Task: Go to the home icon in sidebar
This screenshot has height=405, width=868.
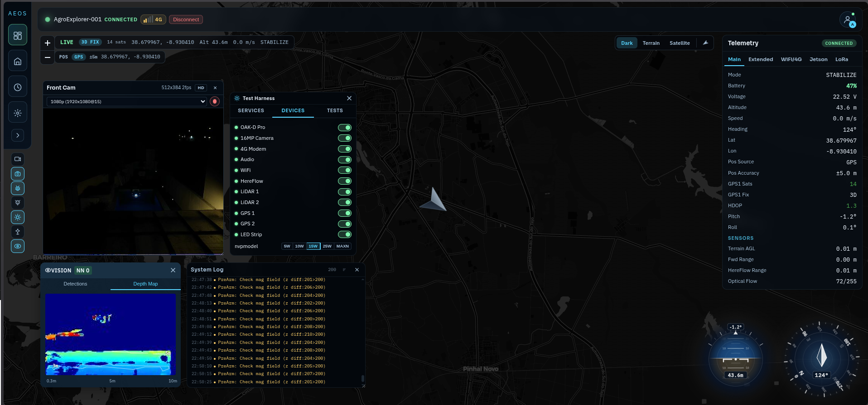Action: click(18, 61)
